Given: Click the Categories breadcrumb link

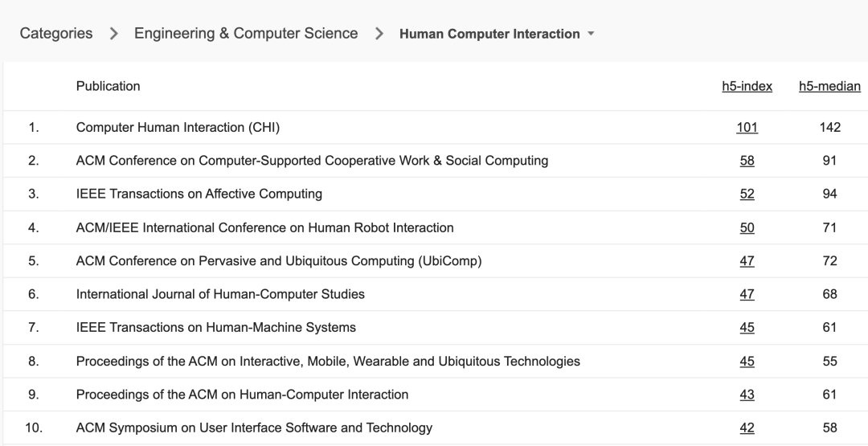Looking at the screenshot, I should tap(56, 34).
